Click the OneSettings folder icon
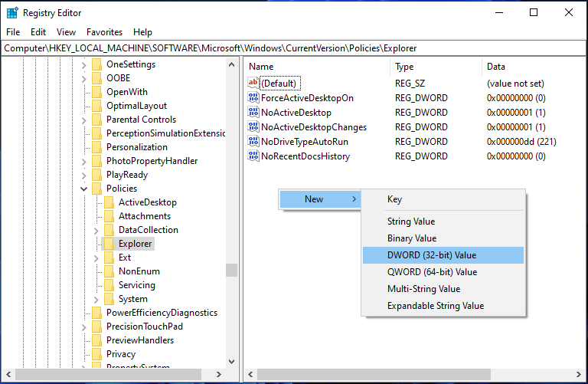The height and width of the screenshot is (384, 588). [x=96, y=64]
